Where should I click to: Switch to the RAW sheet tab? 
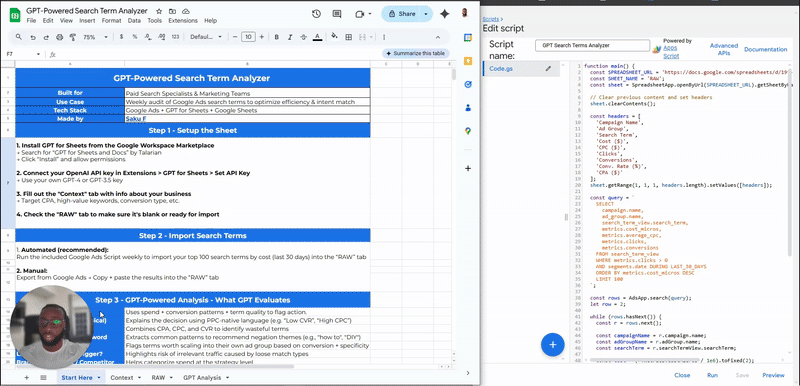point(158,377)
